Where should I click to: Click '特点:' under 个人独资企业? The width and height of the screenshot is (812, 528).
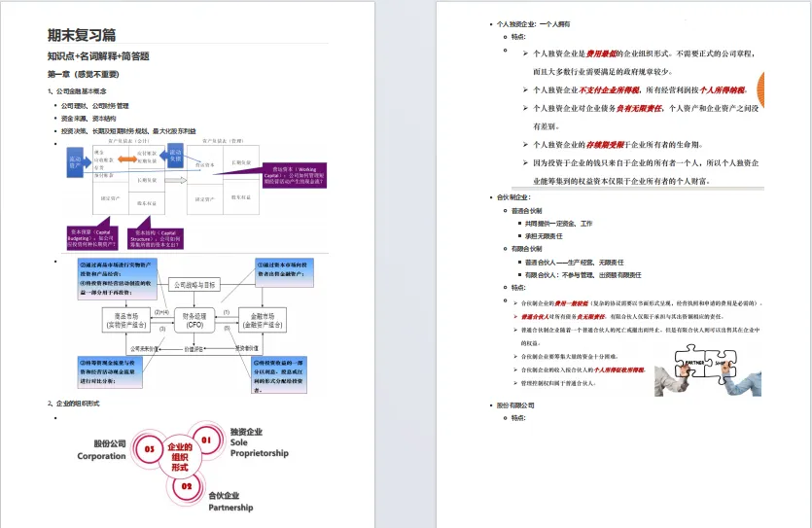click(x=518, y=37)
